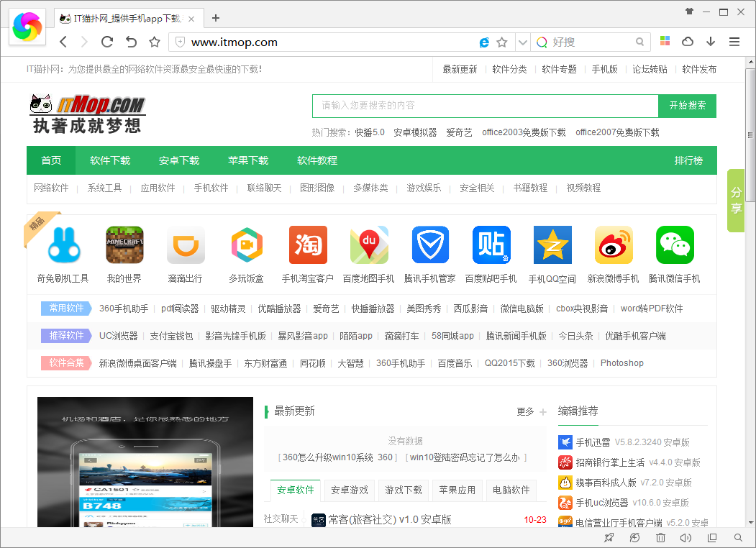Viewport: 756px width, 548px height.
Task: Click the 游戏娱乐 category link
Action: (424, 188)
